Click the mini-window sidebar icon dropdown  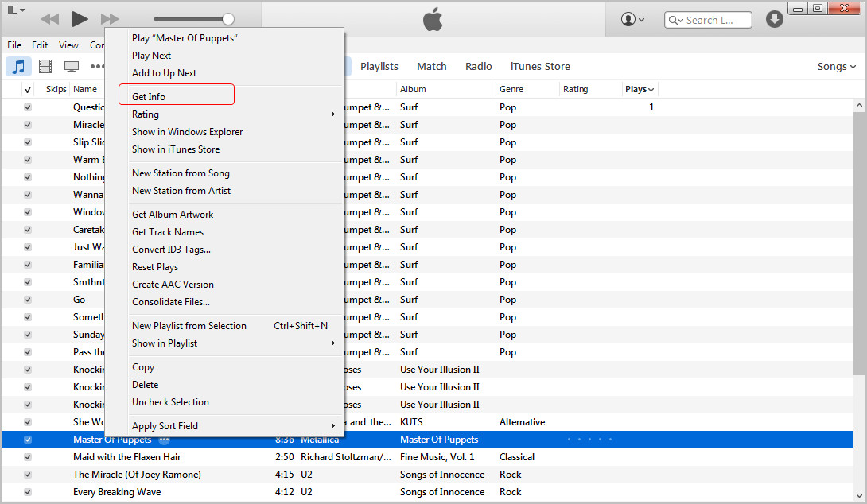click(16, 10)
